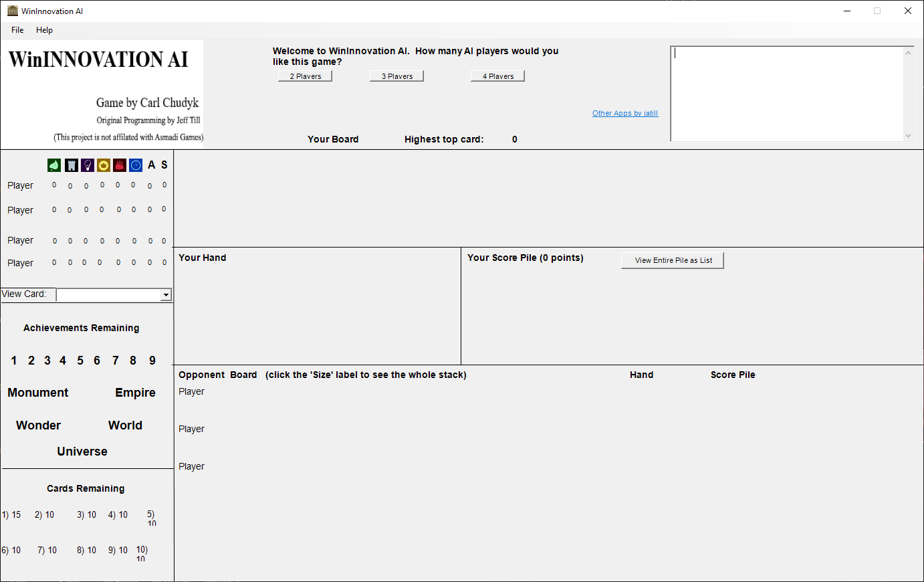This screenshot has height=582, width=924.
Task: Click the log box scroll down arrow
Action: tap(908, 135)
